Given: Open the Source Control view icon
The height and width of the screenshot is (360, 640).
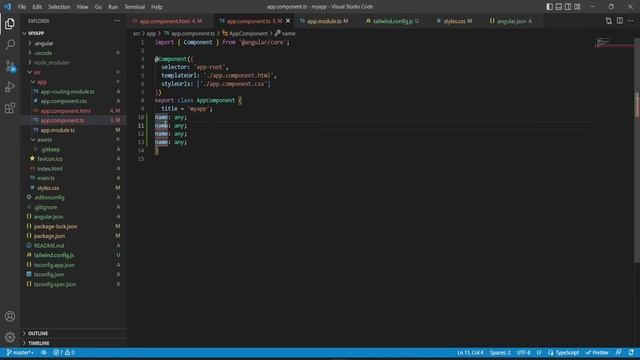Looking at the screenshot, I should pyautogui.click(x=10, y=66).
